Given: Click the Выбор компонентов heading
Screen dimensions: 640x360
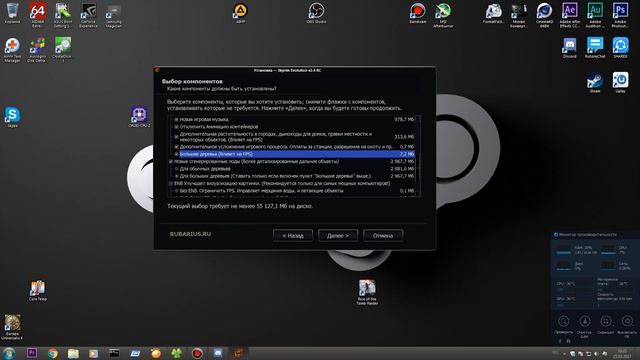Looking at the screenshot, I should (x=192, y=81).
